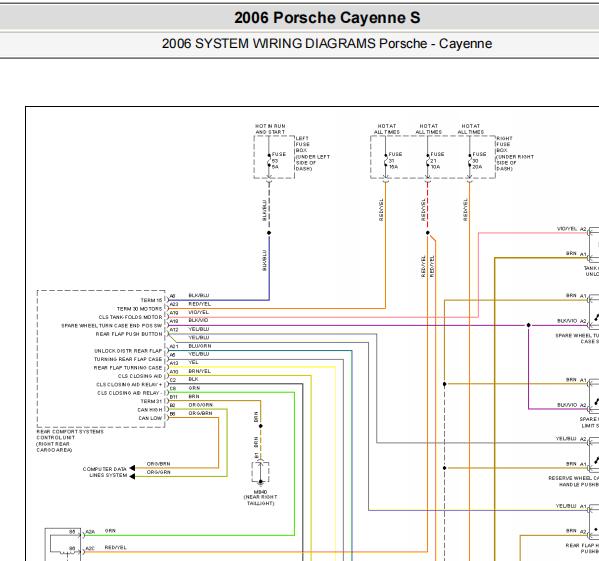Click the 'CLS CLOSING AID RELAY -' label
The width and height of the screenshot is (599, 561).
pos(130,393)
